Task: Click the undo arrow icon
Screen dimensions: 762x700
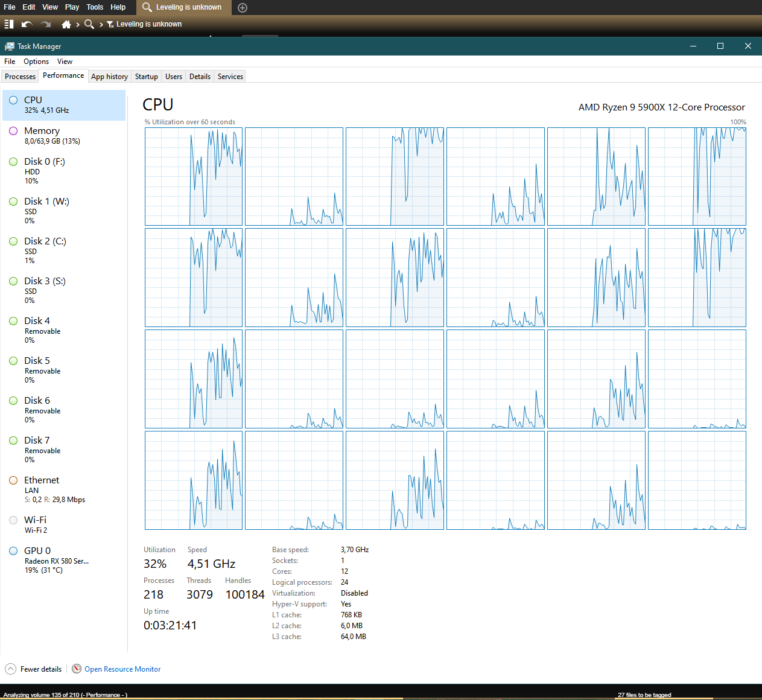Action: [x=27, y=24]
